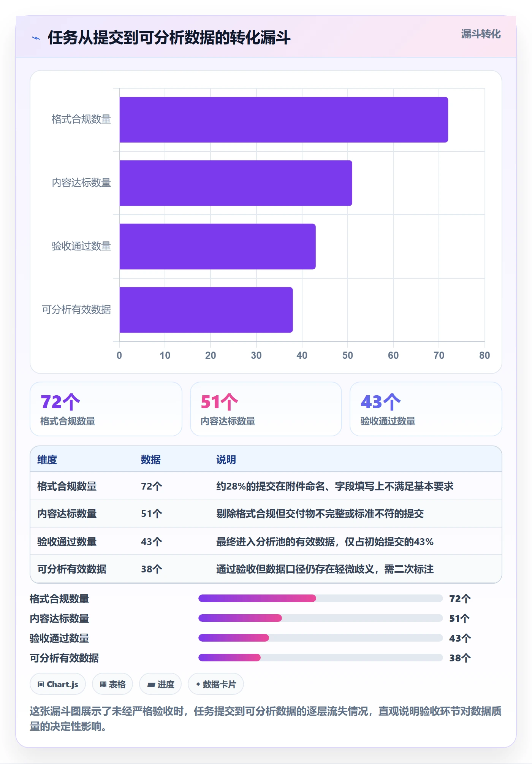Click the x-axis label 40
Viewport: 532px width, 764px height.
pos(302,355)
